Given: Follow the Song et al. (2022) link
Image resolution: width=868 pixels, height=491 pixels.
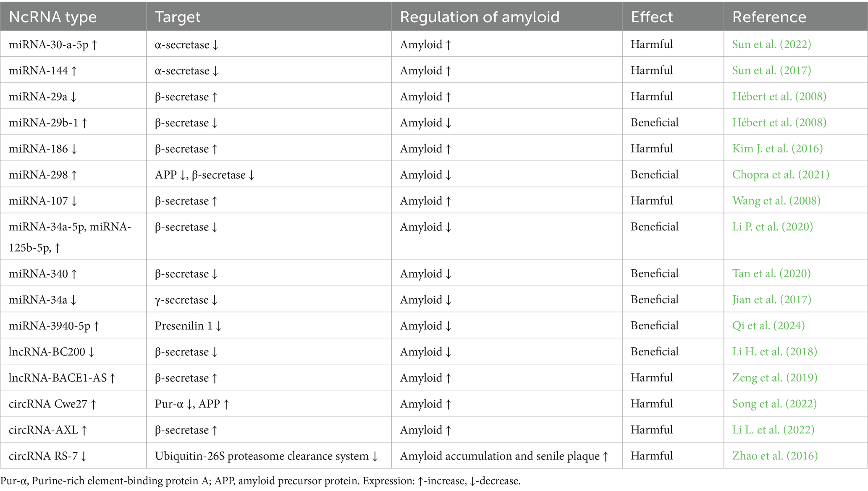Looking at the screenshot, I should [774, 404].
